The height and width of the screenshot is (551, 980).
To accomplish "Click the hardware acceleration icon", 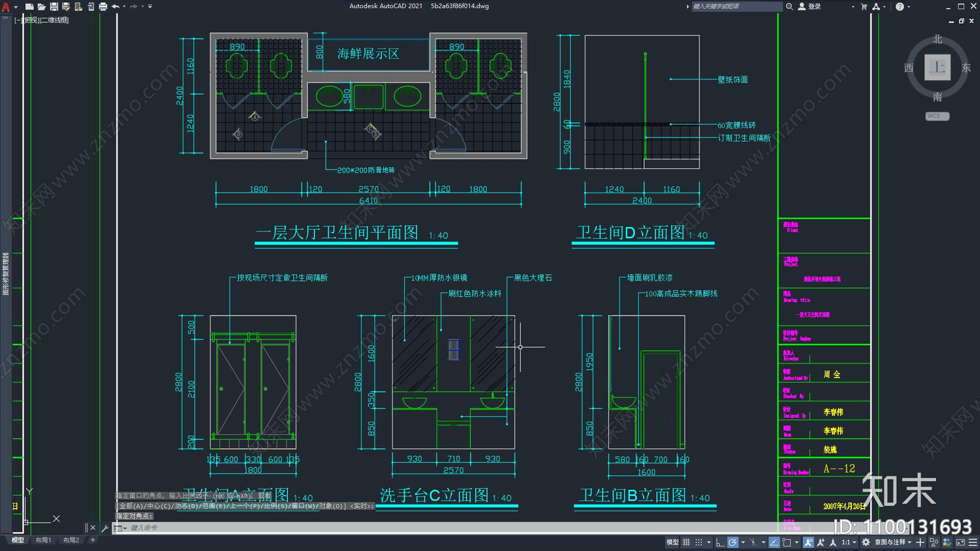I will tap(947, 542).
